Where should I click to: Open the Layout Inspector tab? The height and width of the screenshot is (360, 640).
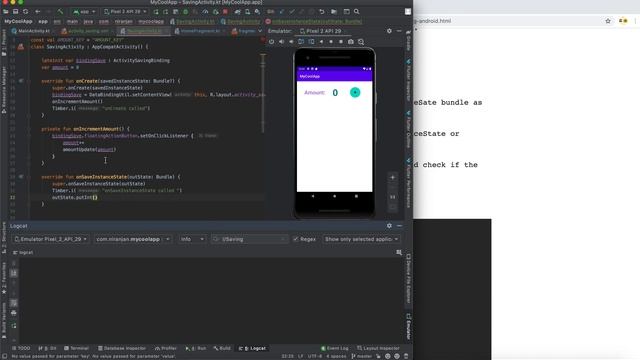(378, 348)
